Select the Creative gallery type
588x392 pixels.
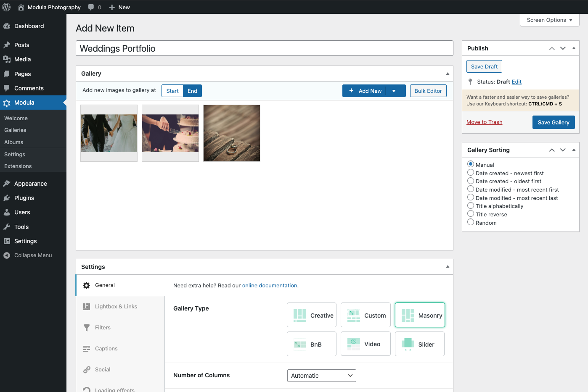click(x=312, y=315)
